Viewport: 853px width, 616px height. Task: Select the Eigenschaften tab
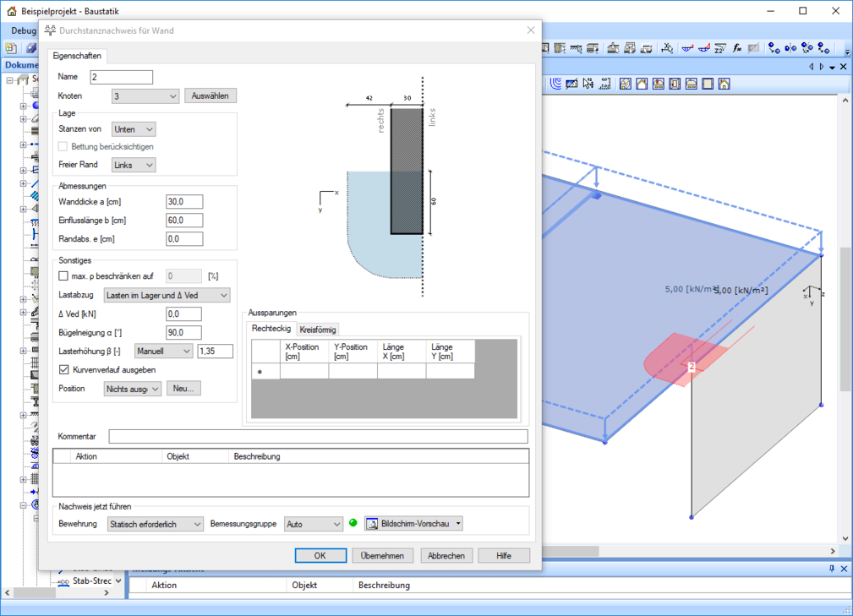[77, 56]
